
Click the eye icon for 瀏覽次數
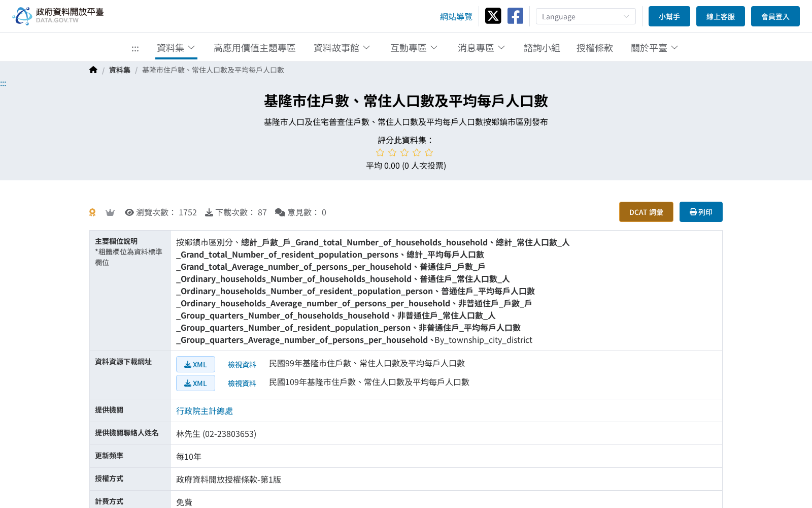pyautogui.click(x=129, y=212)
